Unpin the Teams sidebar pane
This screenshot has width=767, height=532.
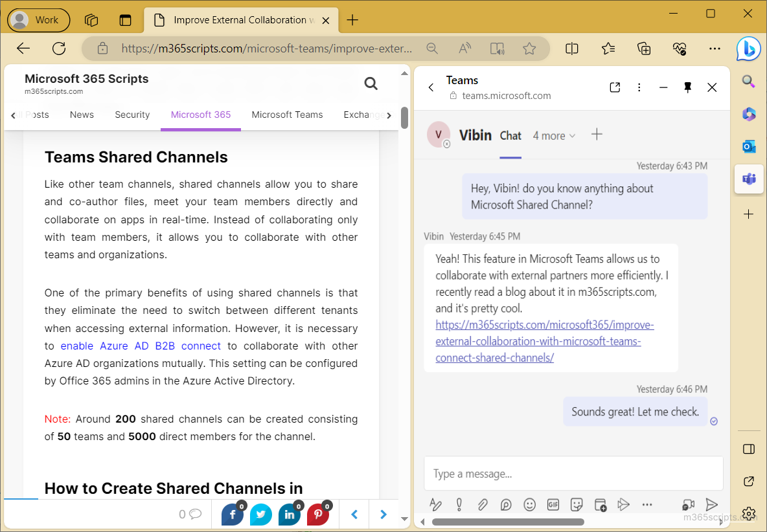(688, 87)
